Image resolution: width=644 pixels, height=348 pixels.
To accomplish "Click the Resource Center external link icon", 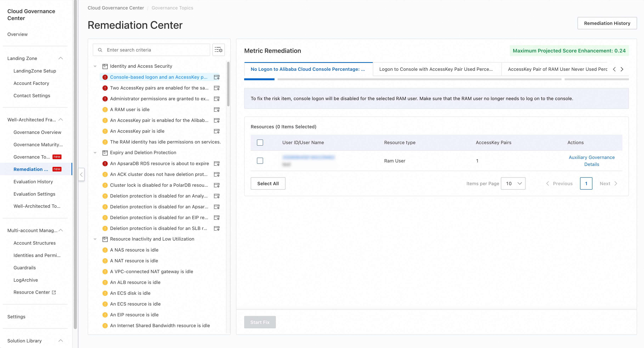I will (x=54, y=292).
